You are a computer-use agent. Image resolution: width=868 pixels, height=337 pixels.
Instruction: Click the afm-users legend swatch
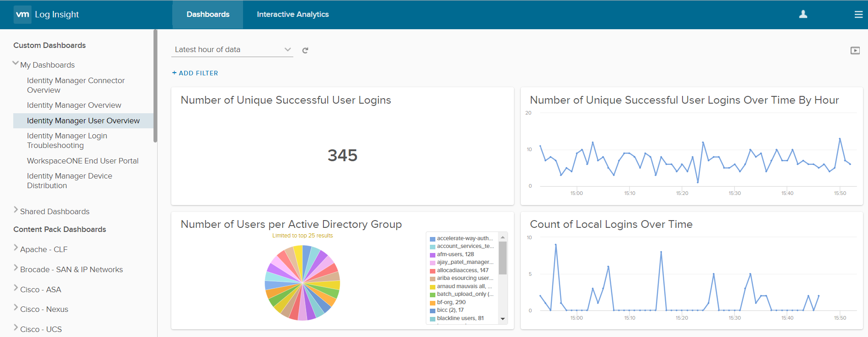coord(432,255)
